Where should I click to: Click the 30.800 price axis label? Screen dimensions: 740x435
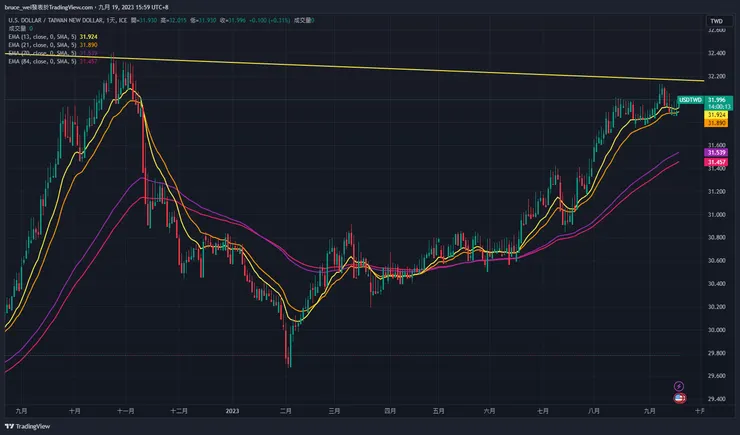(x=716, y=238)
